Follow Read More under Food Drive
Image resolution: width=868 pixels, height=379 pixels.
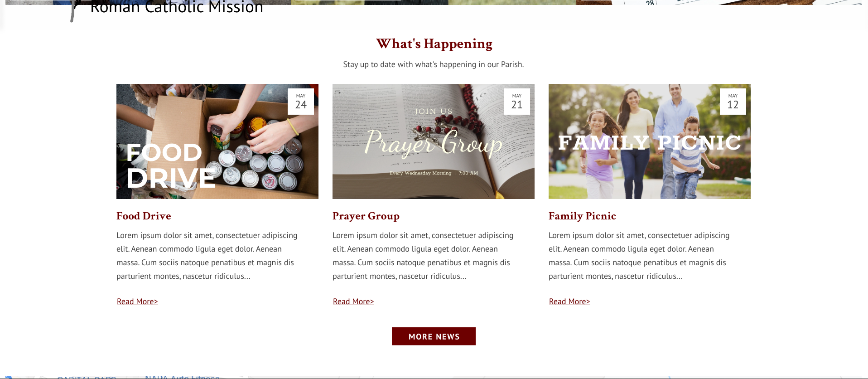pos(137,301)
